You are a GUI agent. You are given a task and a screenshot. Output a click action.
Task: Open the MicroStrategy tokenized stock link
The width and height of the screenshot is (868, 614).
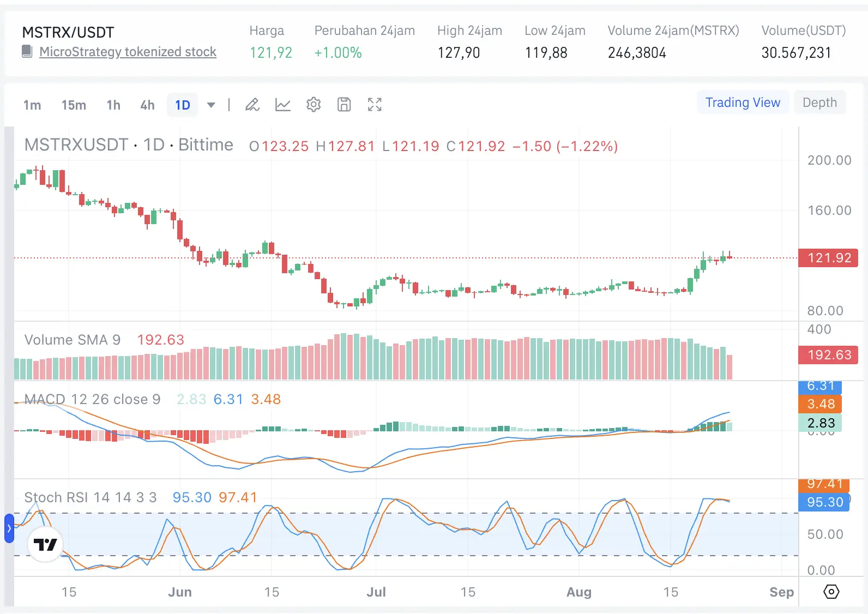128,52
